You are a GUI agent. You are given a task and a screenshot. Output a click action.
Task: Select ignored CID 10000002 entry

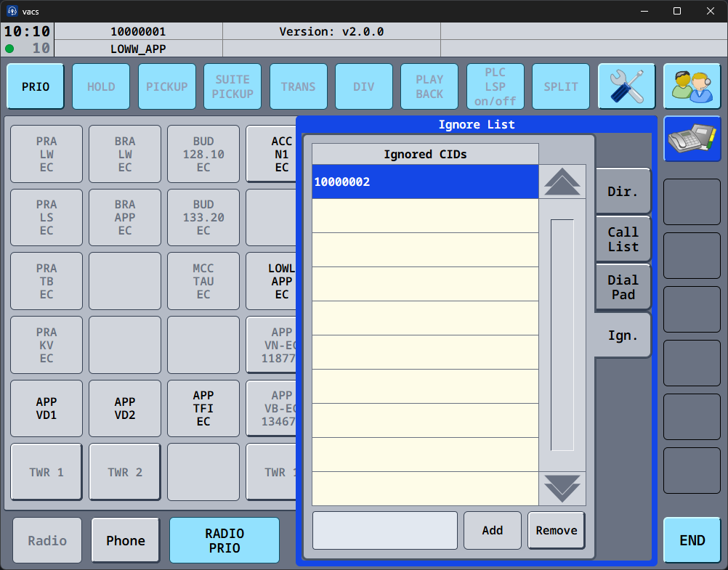click(425, 182)
